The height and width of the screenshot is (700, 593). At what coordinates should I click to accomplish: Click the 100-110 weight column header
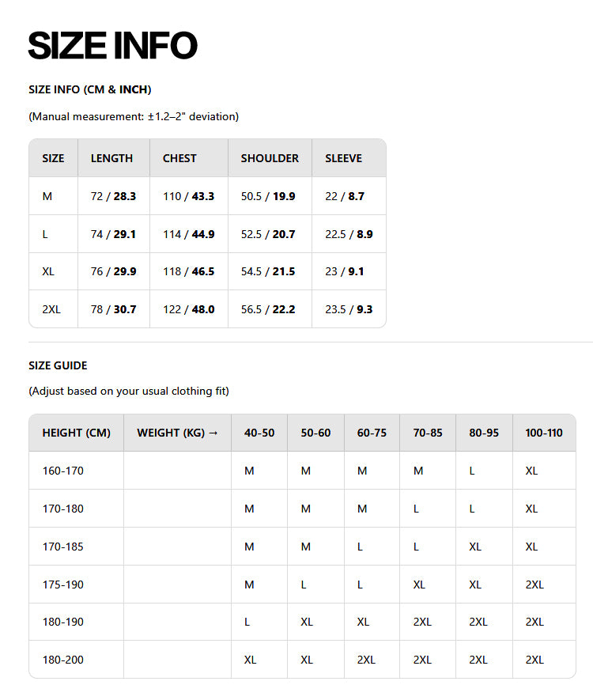coord(544,433)
